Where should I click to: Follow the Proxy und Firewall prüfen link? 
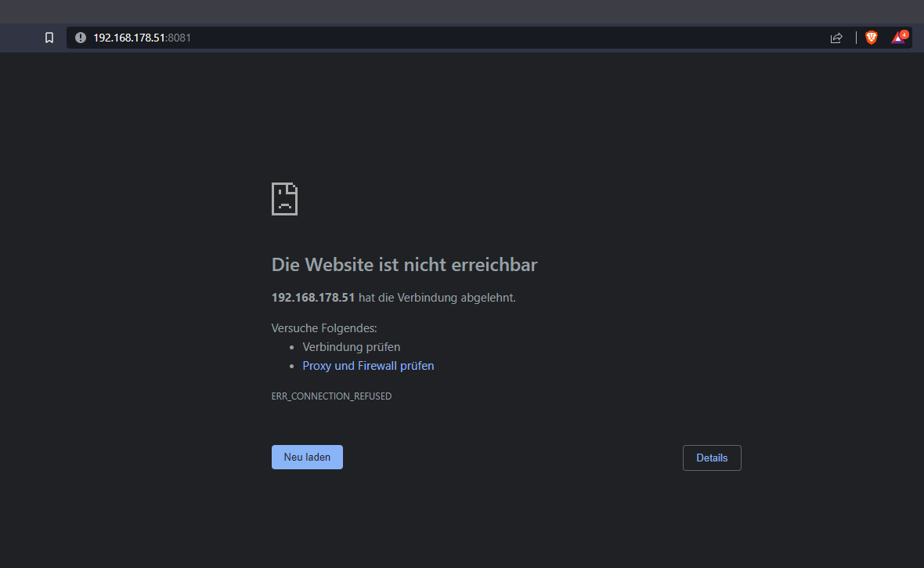(368, 366)
